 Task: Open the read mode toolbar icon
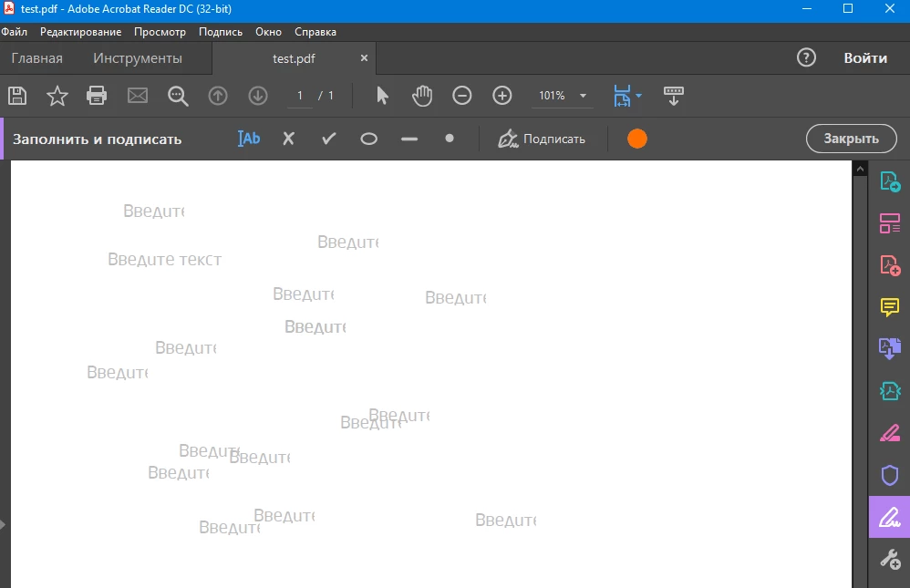[673, 96]
